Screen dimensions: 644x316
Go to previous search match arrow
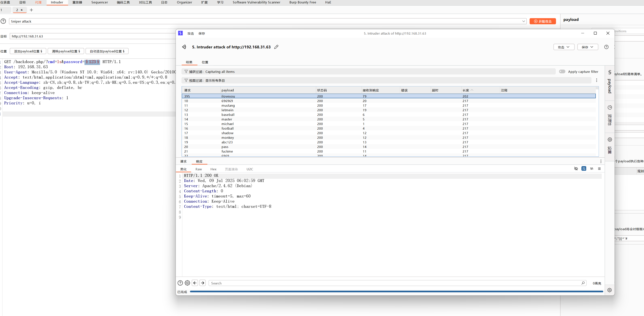click(195, 283)
